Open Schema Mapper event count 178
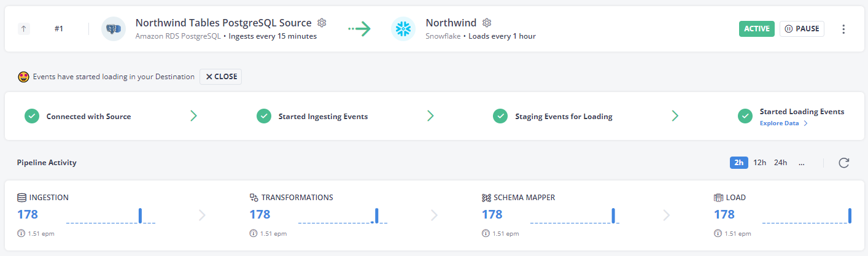 492,214
